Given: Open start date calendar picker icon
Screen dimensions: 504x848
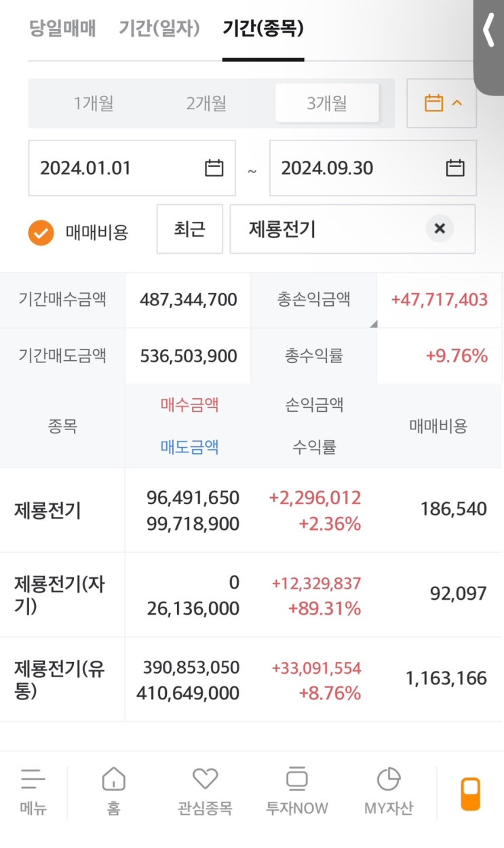Looking at the screenshot, I should click(214, 168).
